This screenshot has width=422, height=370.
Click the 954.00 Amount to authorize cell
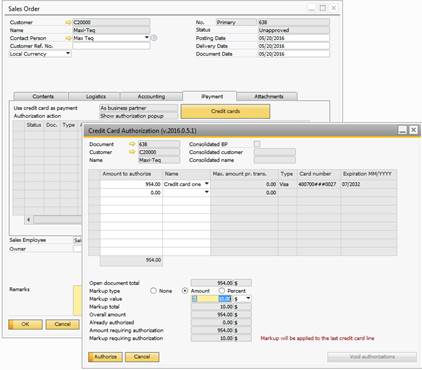(x=131, y=184)
